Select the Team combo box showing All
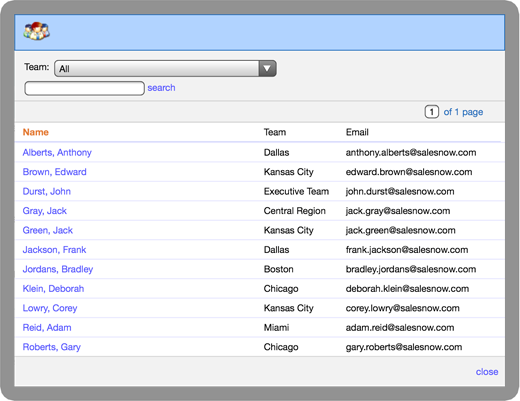Viewport: 520px width, 401px height. pyautogui.click(x=165, y=68)
